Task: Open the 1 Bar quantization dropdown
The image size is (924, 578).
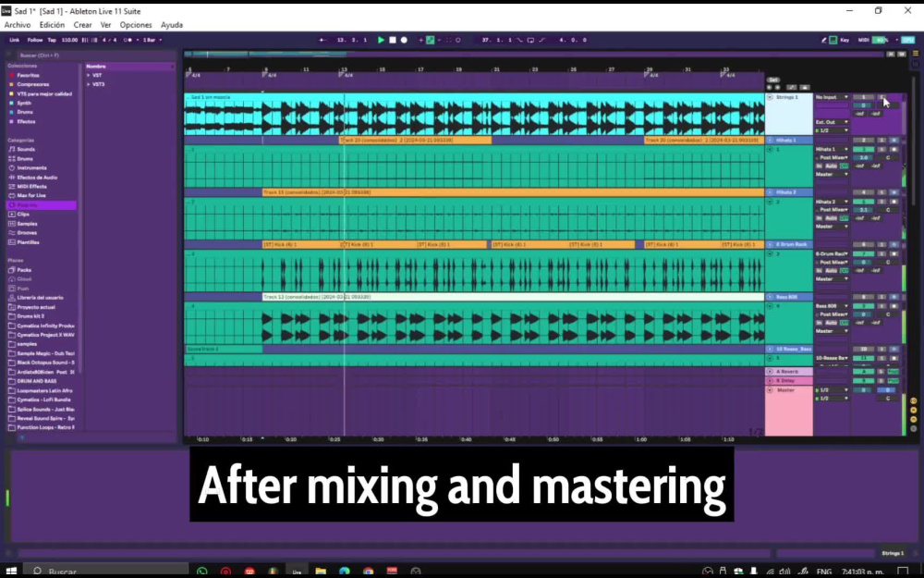Action: pyautogui.click(x=152, y=40)
